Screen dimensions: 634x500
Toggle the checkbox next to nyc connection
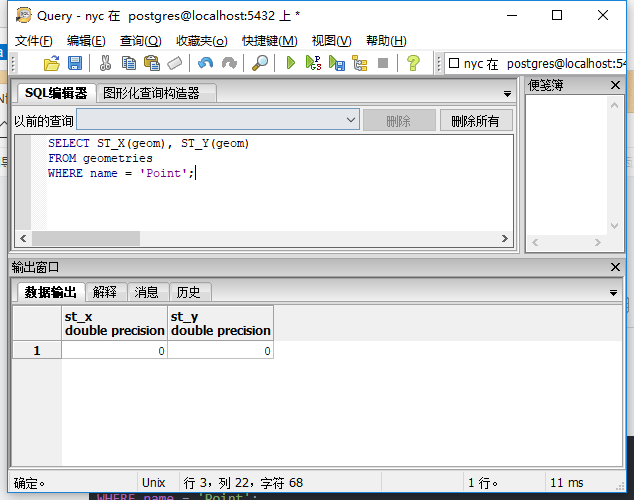(x=454, y=63)
